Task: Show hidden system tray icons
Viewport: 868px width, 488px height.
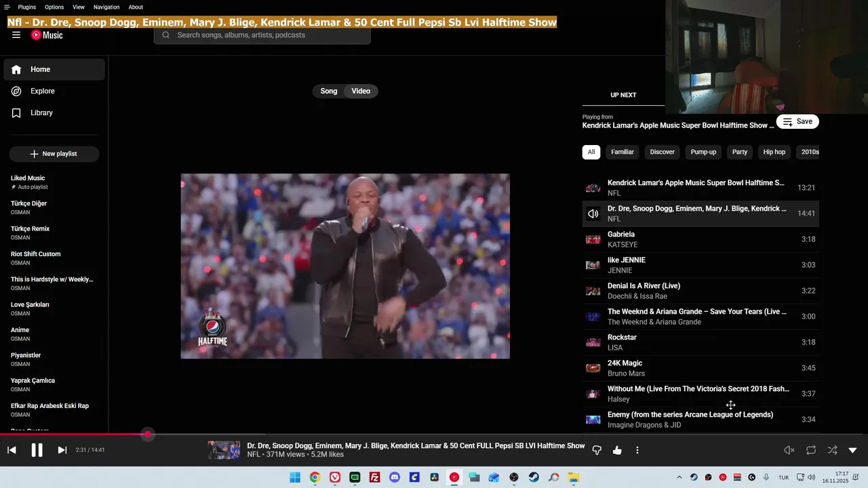Action: [x=679, y=477]
